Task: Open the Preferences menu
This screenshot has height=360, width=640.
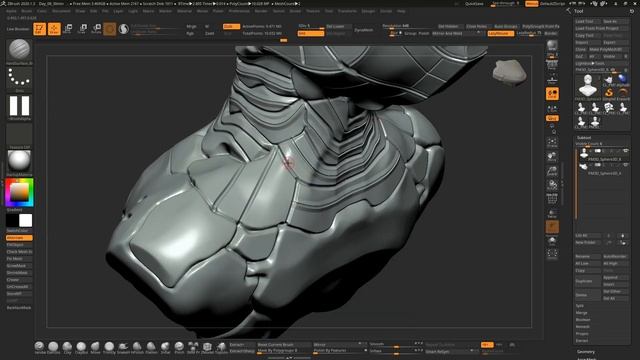Action: 239,11
